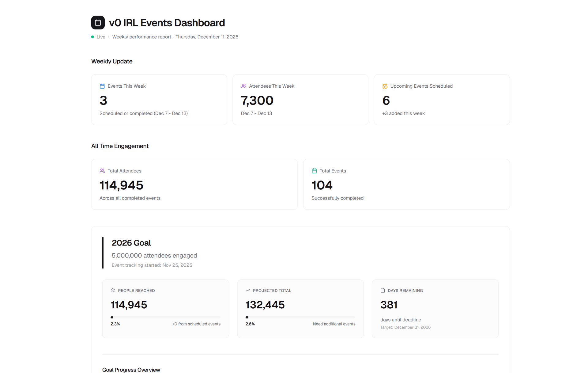This screenshot has height=373, width=588.
Task: Click the Total Events calendar icon
Action: (x=314, y=171)
